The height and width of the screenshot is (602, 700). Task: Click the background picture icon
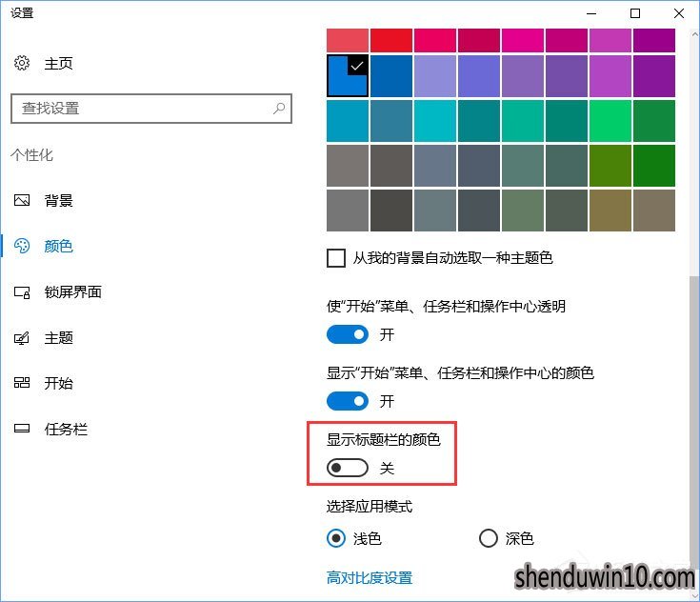tap(21, 200)
